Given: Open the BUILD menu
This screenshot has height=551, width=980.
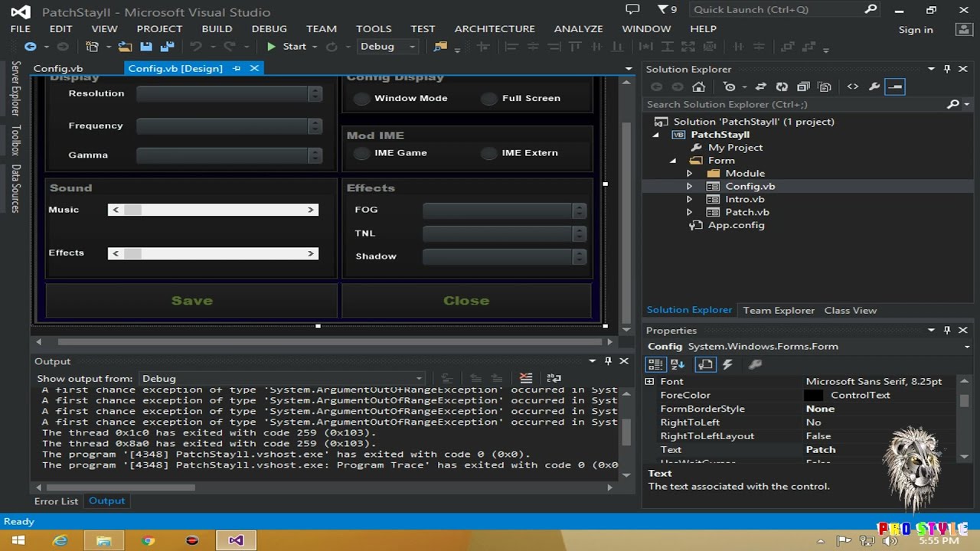Looking at the screenshot, I should (x=217, y=28).
